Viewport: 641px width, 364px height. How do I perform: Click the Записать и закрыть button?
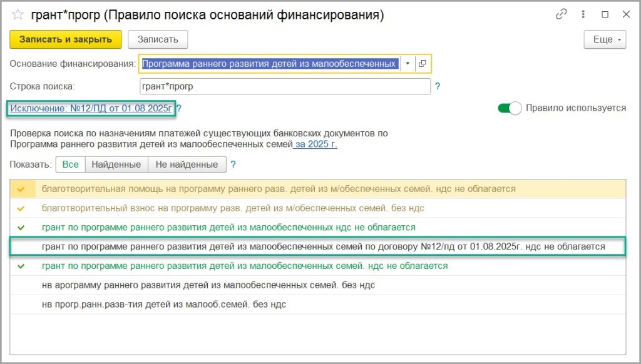(x=66, y=39)
